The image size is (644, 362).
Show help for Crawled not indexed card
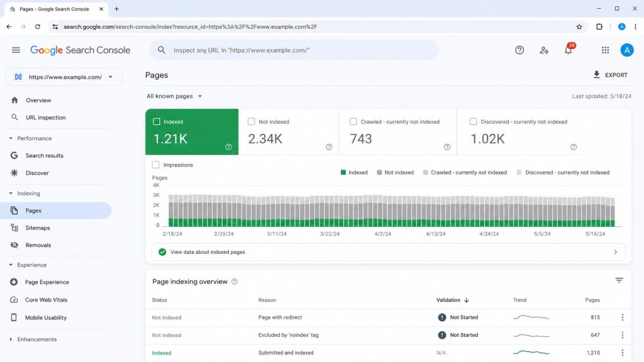[447, 147]
